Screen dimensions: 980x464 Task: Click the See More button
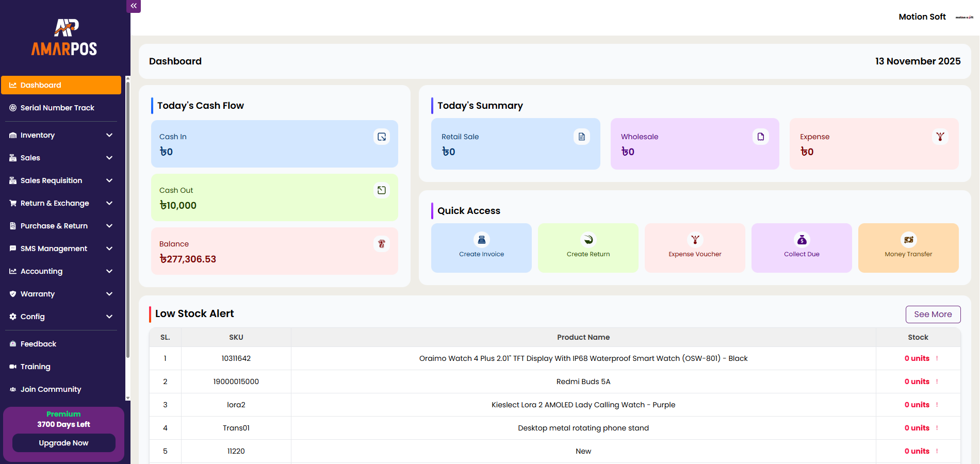[x=933, y=314]
